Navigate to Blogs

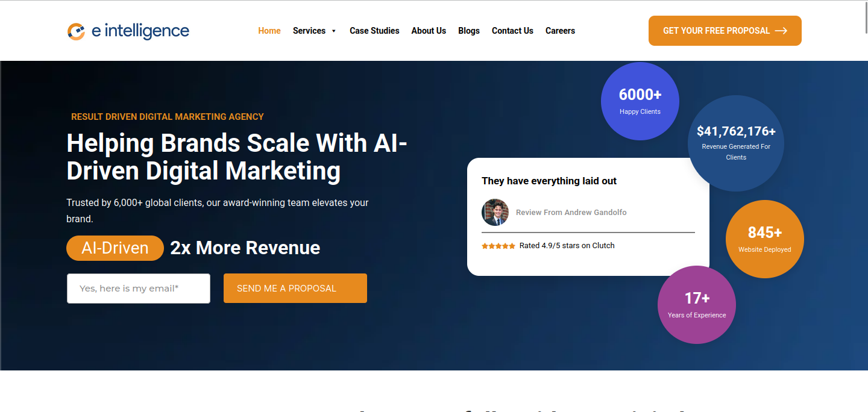coord(469,31)
